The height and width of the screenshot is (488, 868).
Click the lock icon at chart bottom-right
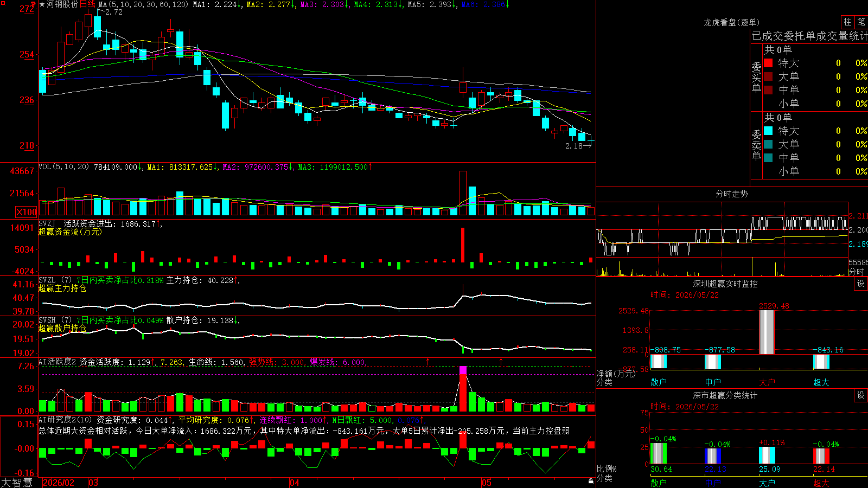click(591, 481)
